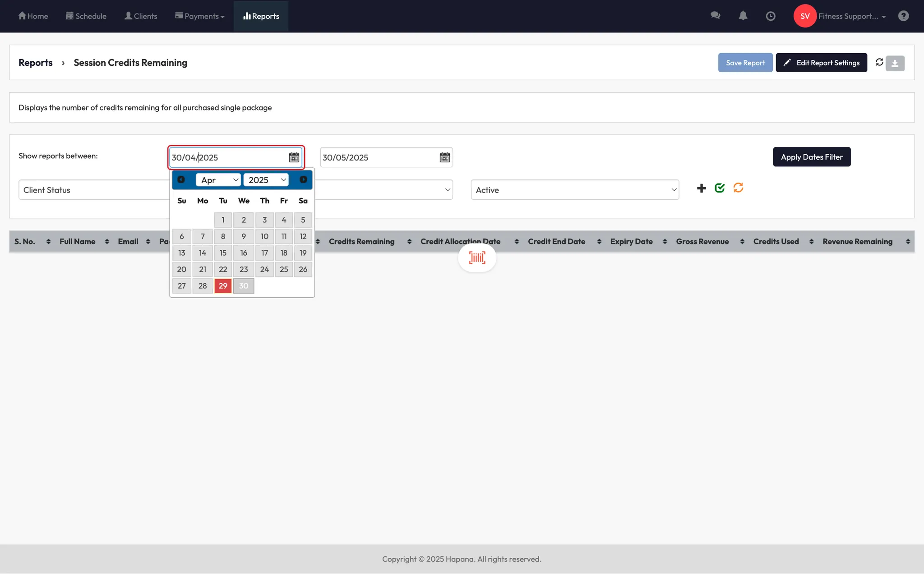Click Edit Report Settings button
The width and height of the screenshot is (924, 574).
click(821, 63)
